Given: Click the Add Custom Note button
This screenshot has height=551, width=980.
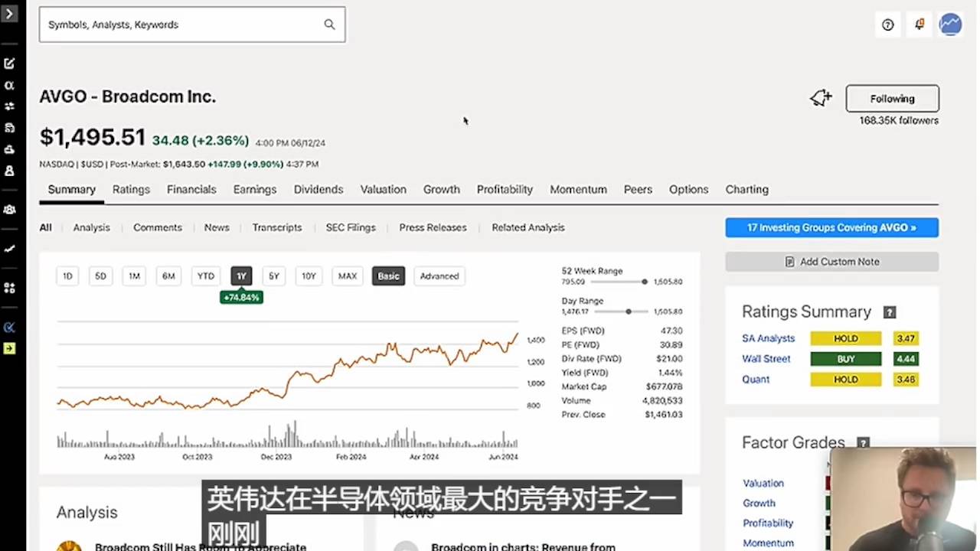Looking at the screenshot, I should click(x=831, y=262).
